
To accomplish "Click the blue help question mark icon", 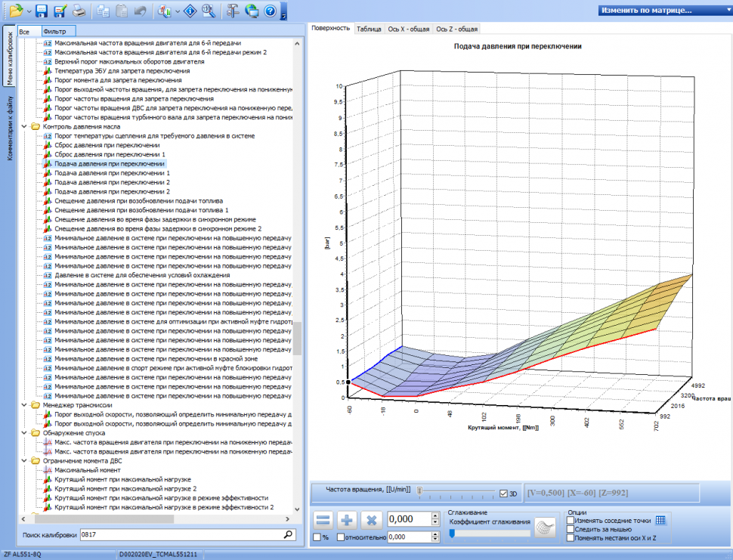I will 270,11.
